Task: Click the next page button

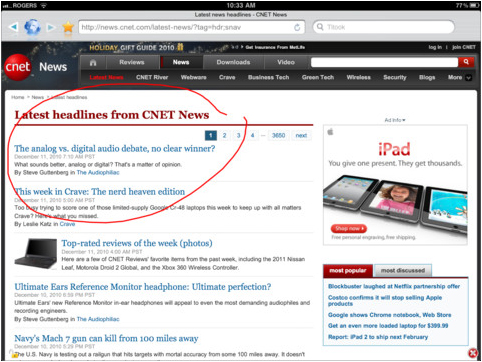Action: tap(301, 135)
